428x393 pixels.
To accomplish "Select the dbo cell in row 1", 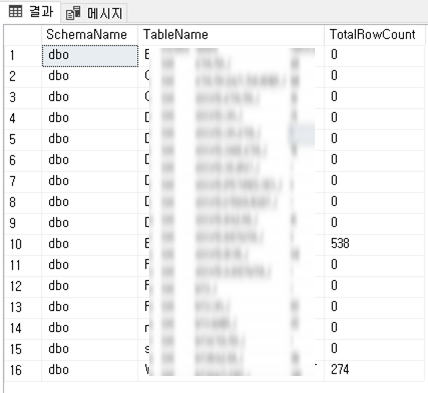I will 90,56.
